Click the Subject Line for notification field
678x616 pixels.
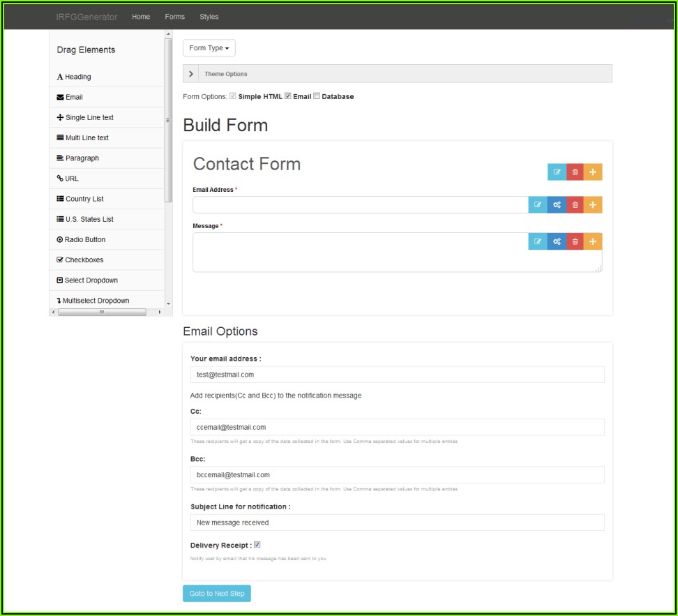coord(397,523)
